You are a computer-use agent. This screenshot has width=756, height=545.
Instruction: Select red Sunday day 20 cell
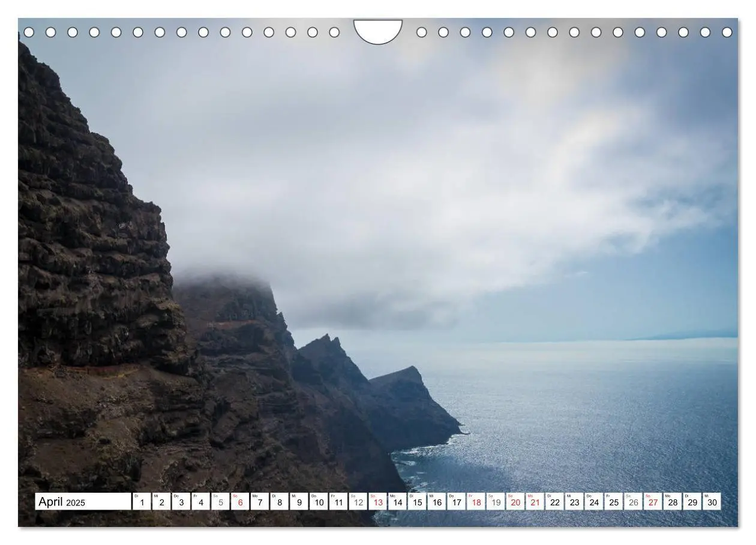click(x=515, y=502)
